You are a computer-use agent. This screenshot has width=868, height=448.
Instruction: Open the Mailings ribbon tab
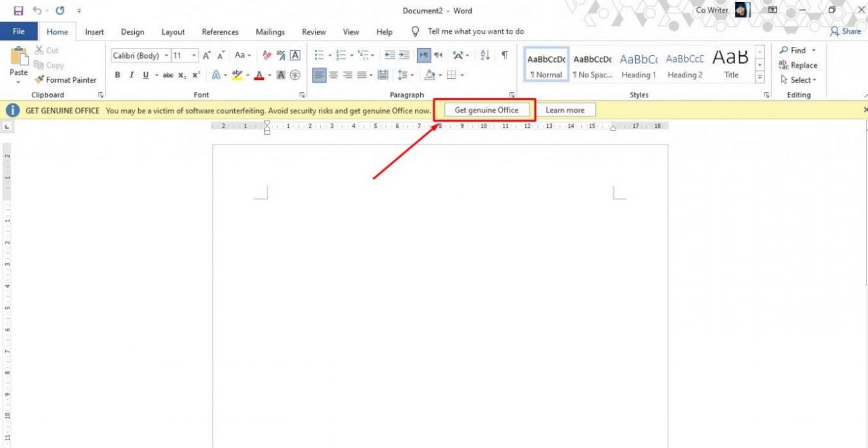click(270, 31)
